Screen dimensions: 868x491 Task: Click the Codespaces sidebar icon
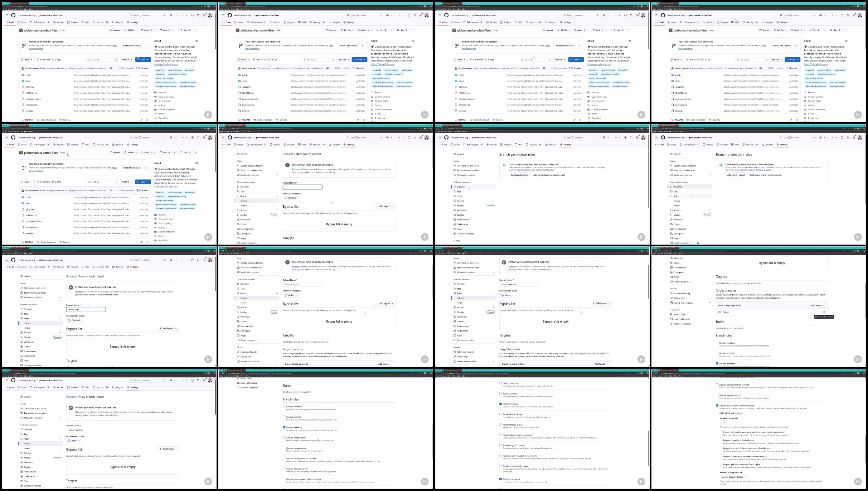671,272
